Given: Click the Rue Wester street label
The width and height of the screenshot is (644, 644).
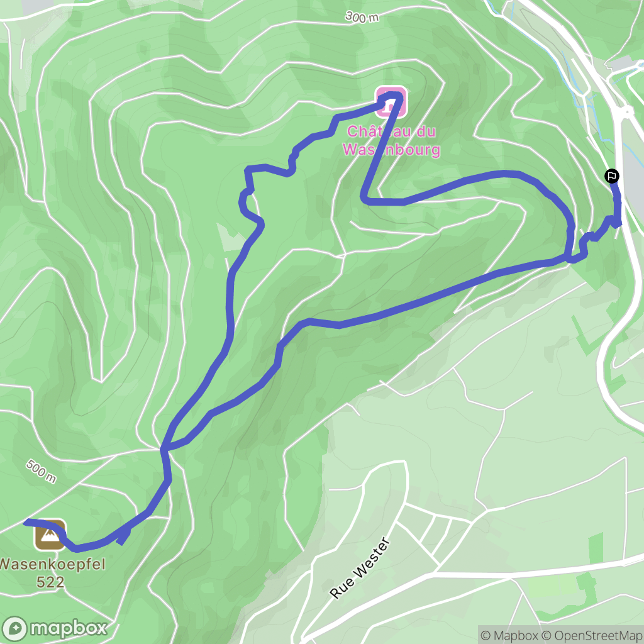Looking at the screenshot, I should coord(359,568).
